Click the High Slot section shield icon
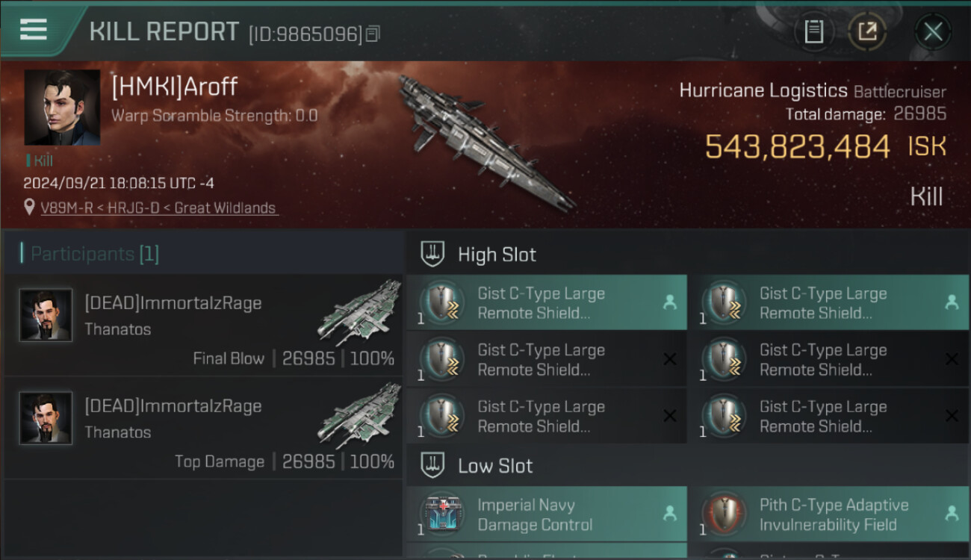Image resolution: width=971 pixels, height=560 pixels. tap(433, 255)
